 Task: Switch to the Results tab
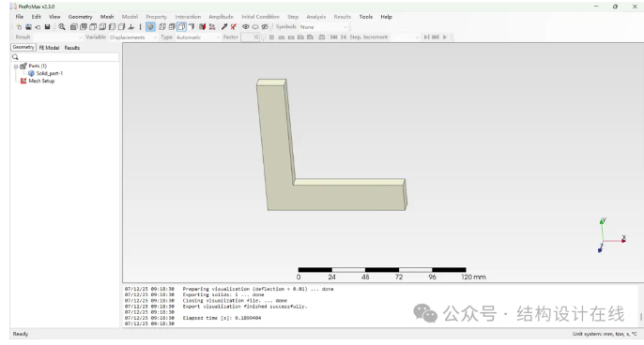72,48
